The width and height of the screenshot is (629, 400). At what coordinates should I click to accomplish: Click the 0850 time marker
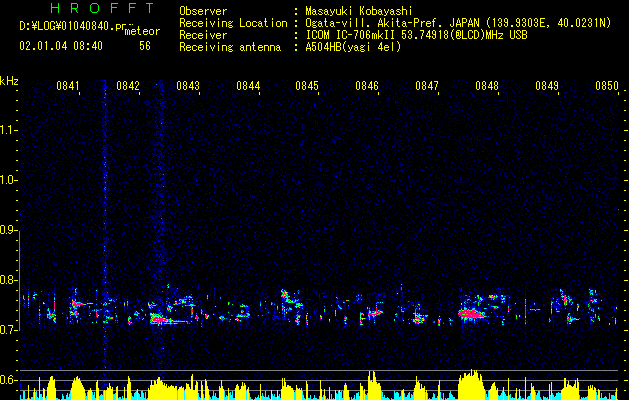tap(607, 86)
